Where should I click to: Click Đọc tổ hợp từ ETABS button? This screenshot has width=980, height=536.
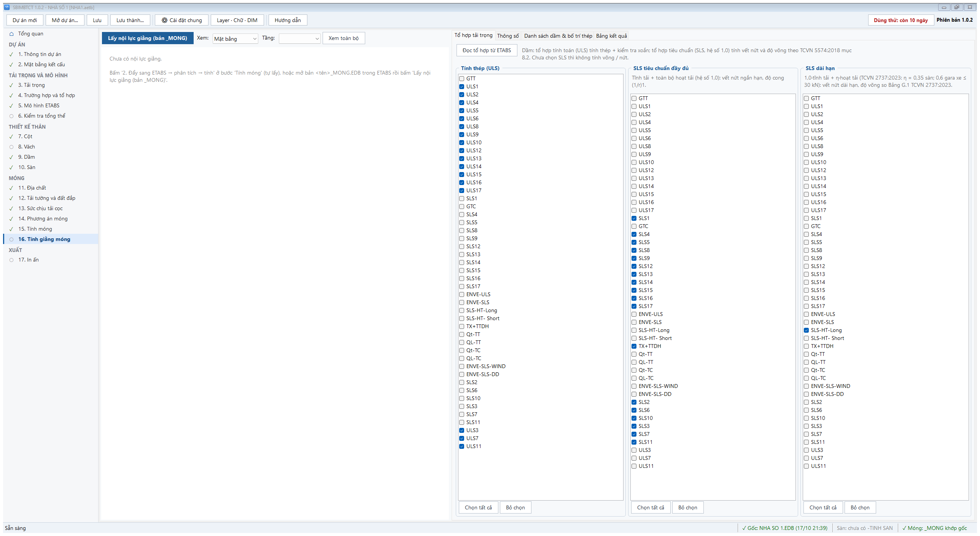pos(487,50)
